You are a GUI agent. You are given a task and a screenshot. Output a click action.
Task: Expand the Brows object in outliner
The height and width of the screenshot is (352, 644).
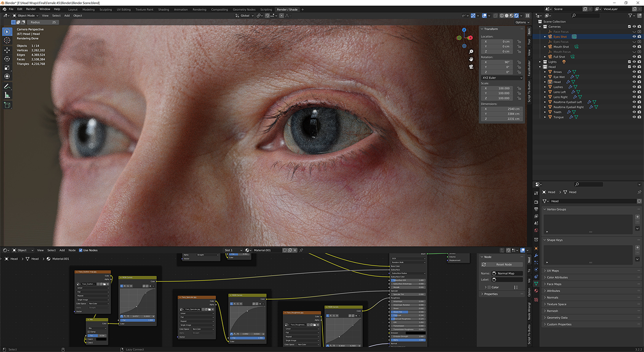545,72
